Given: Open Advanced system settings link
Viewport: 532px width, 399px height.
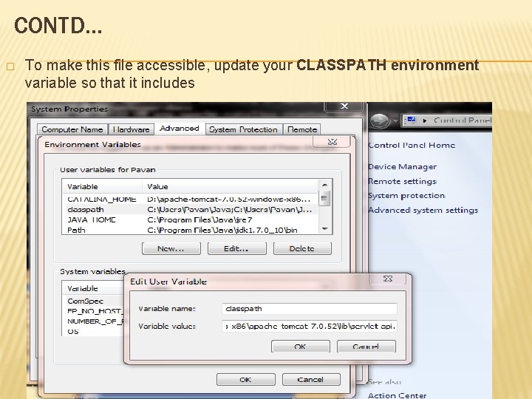Looking at the screenshot, I should tap(423, 211).
